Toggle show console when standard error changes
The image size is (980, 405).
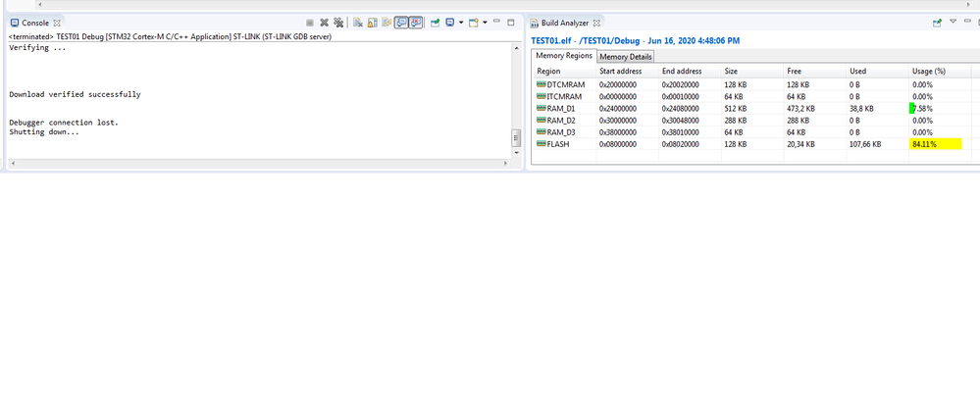tap(416, 23)
